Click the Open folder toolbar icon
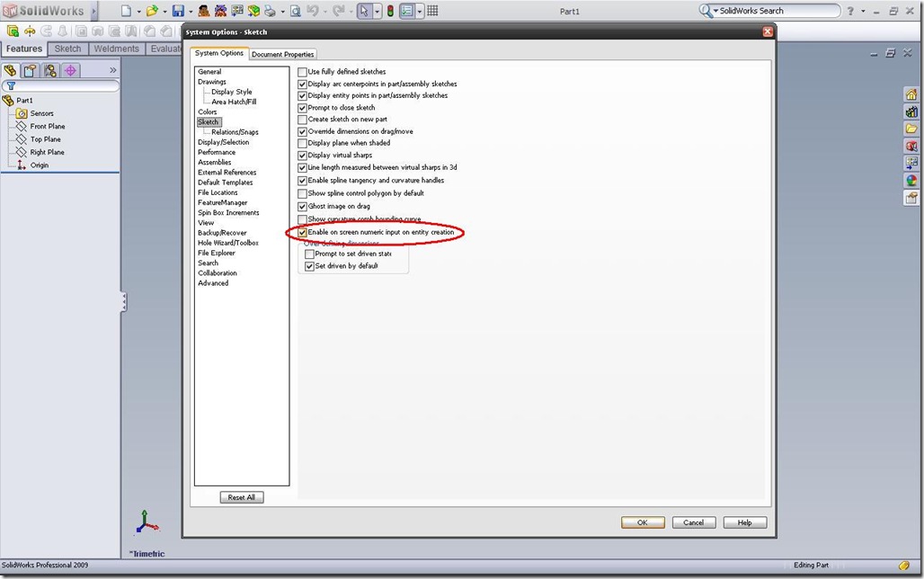This screenshot has height=579, width=924. (x=152, y=11)
